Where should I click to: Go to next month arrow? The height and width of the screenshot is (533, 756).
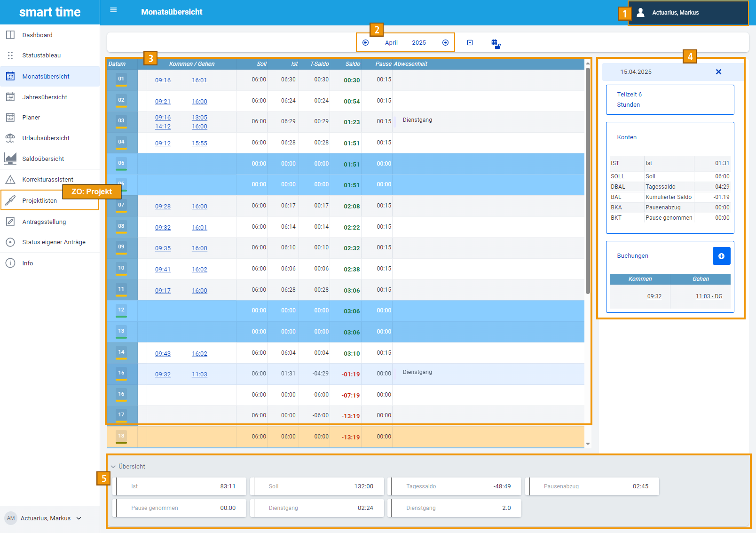[445, 43]
